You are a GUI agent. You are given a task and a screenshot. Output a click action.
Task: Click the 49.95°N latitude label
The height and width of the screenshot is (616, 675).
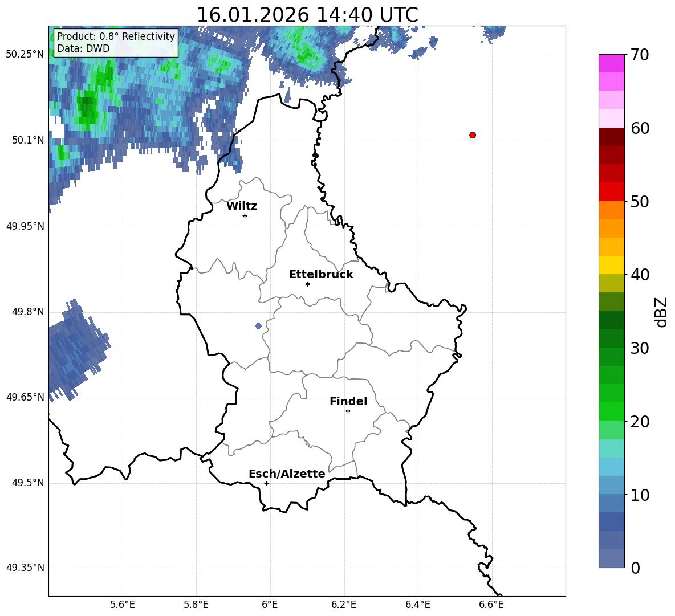point(25,226)
